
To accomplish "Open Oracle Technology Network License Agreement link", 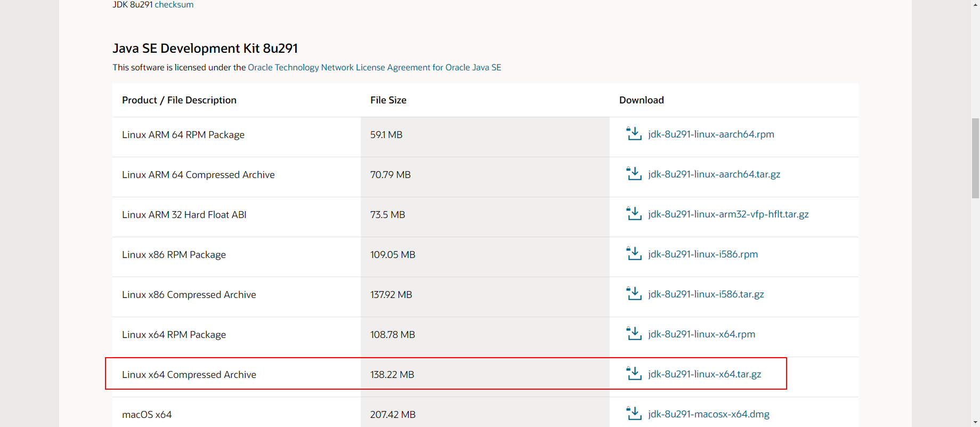I will [x=374, y=68].
